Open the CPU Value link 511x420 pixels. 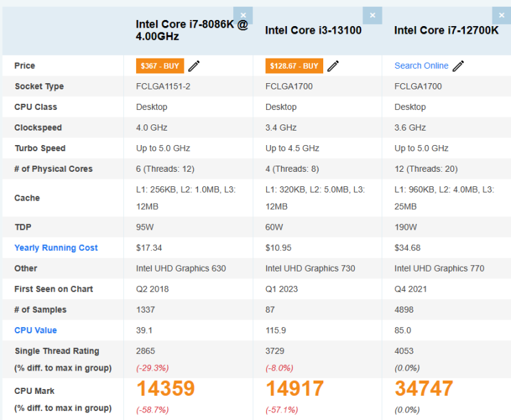click(36, 331)
